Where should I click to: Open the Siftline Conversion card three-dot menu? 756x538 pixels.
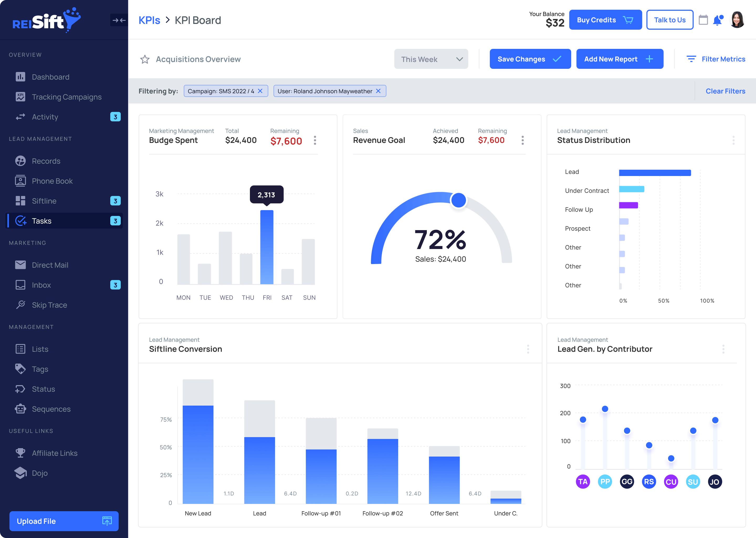tap(528, 349)
